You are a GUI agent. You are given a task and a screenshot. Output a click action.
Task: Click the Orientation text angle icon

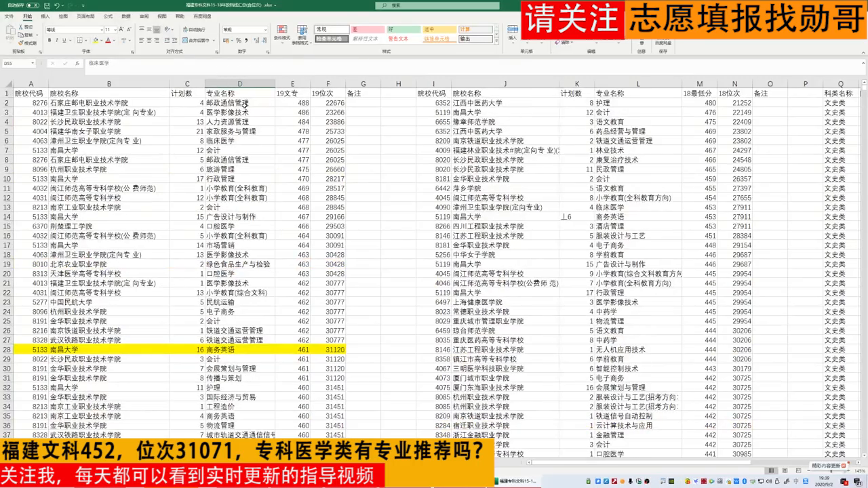pyautogui.click(x=167, y=29)
